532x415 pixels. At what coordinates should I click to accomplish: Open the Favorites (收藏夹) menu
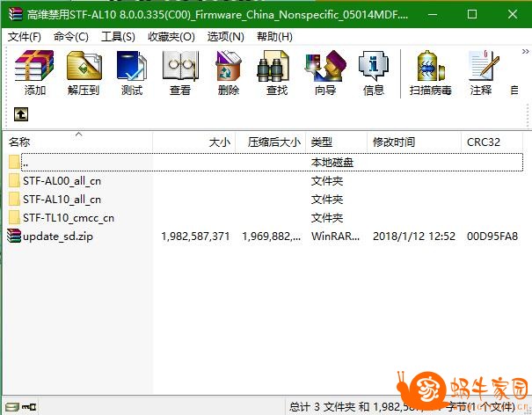point(171,37)
